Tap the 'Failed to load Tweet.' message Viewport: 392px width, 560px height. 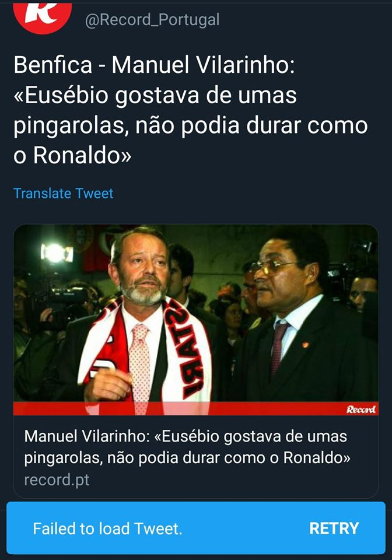(107, 528)
